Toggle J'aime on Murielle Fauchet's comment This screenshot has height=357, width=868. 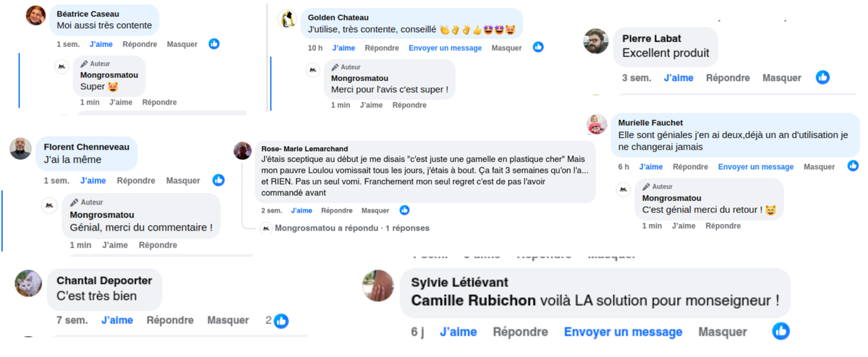click(x=650, y=167)
